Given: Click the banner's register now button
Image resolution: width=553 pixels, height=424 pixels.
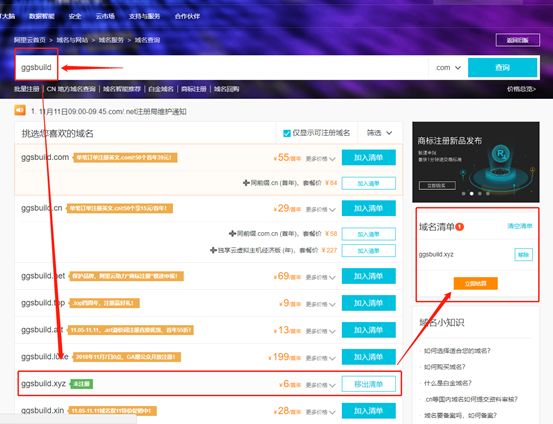Looking at the screenshot, I should click(437, 185).
